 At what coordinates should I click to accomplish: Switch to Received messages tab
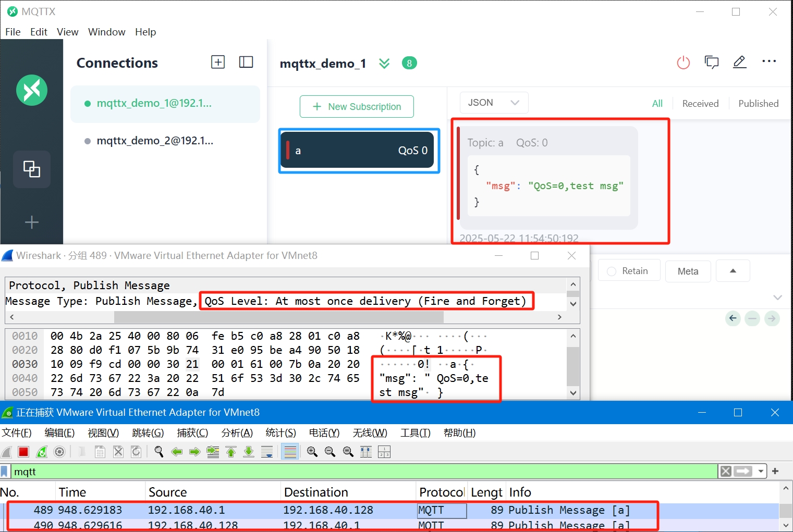pos(700,104)
